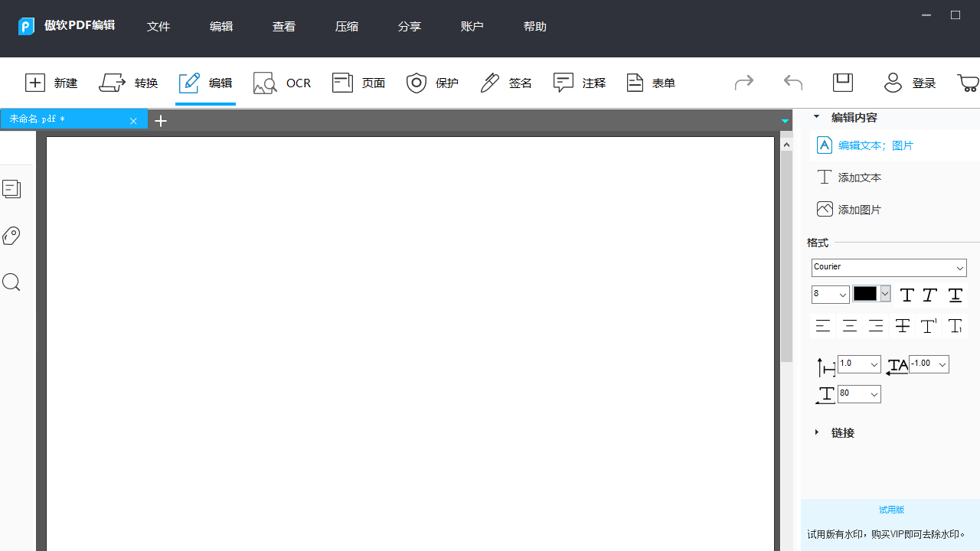Save the document with the save icon
The width and height of the screenshot is (980, 551).
pos(842,82)
